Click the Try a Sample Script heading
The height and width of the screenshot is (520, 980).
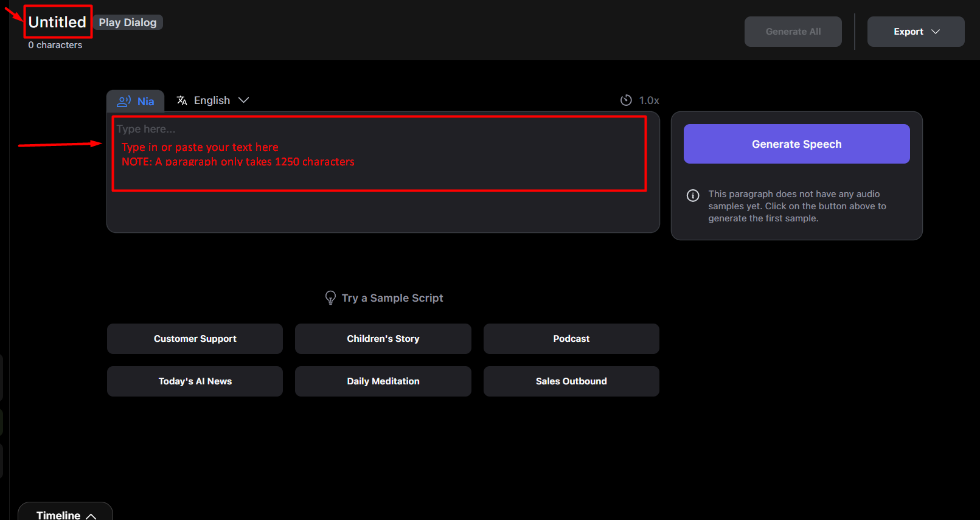click(392, 298)
